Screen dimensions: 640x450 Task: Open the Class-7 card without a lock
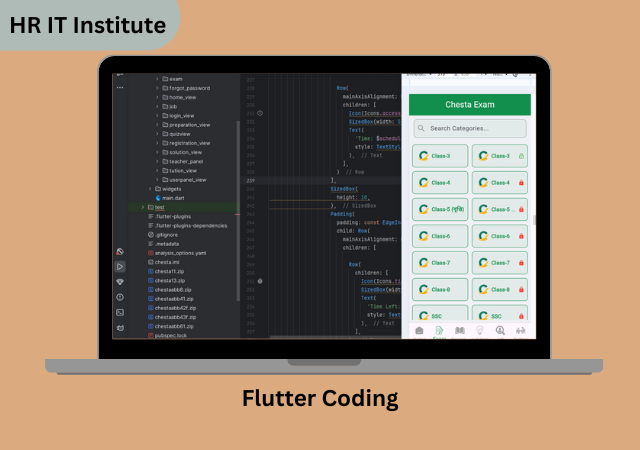point(440,263)
